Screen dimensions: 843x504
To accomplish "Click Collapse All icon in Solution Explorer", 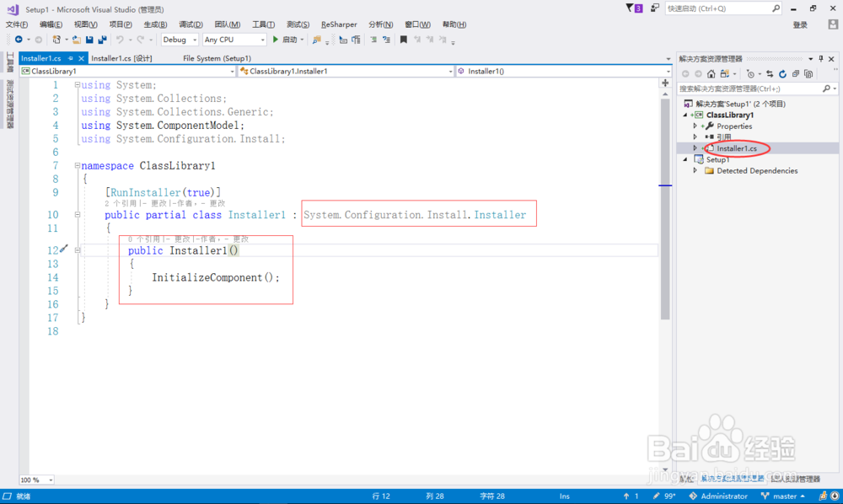I will 796,73.
